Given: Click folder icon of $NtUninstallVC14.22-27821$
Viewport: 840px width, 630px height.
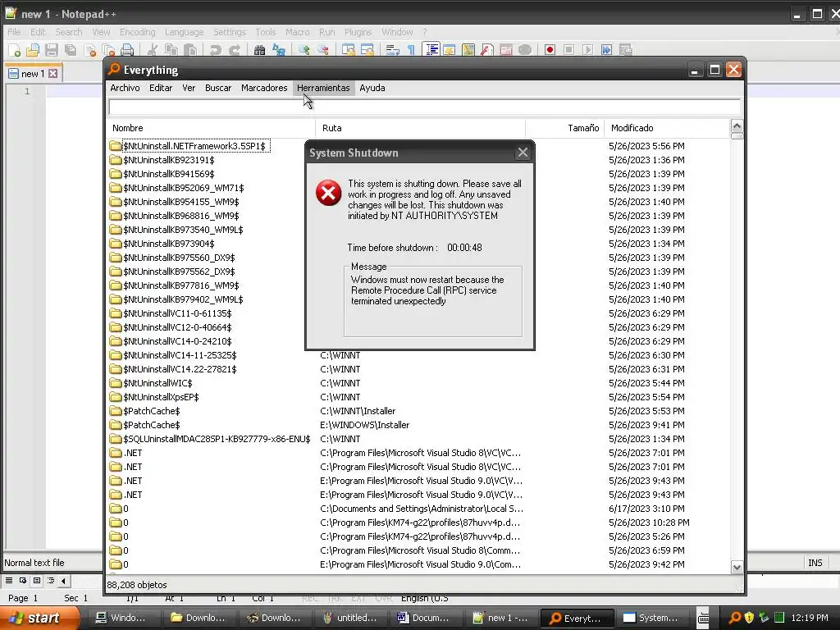Looking at the screenshot, I should coord(115,369).
